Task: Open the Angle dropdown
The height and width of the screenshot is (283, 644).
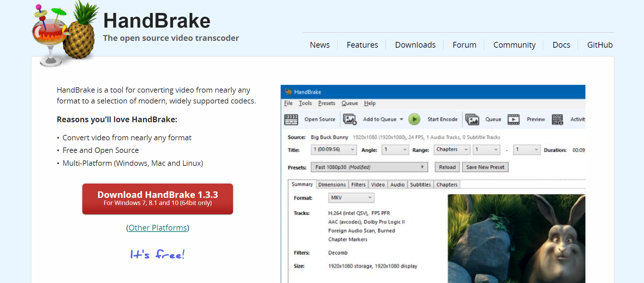Action: (395, 150)
